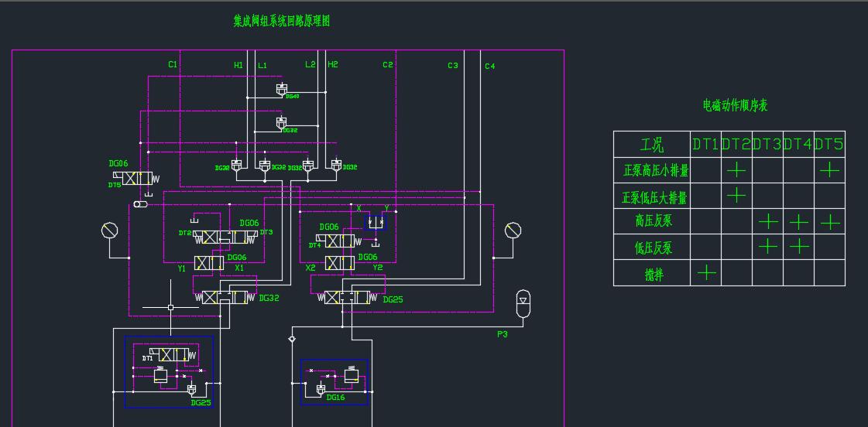Select the plus in 高压反泵 row DT4
Screen dimensions: 868x427
click(799, 222)
